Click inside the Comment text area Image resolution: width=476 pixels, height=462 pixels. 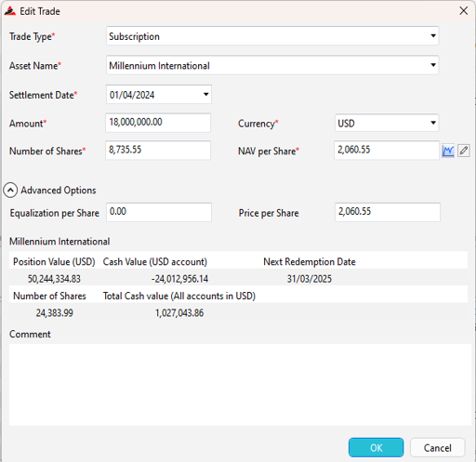click(240, 385)
